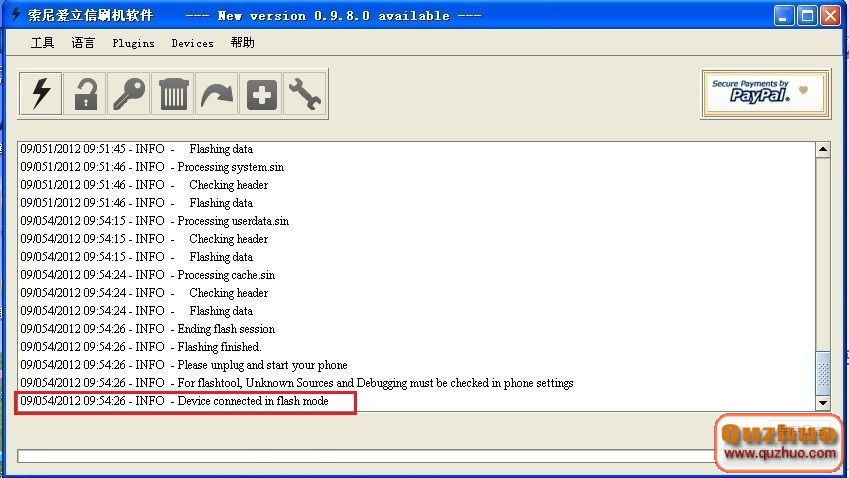Screen dimensions: 849x478
Task: Click the log scrollbar up arrow
Action: coord(822,149)
